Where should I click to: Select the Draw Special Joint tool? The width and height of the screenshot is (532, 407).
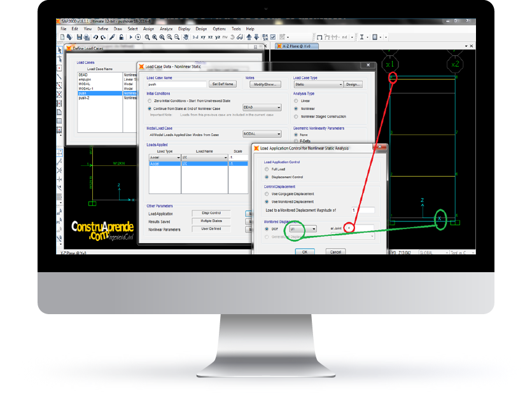pyautogui.click(x=59, y=68)
